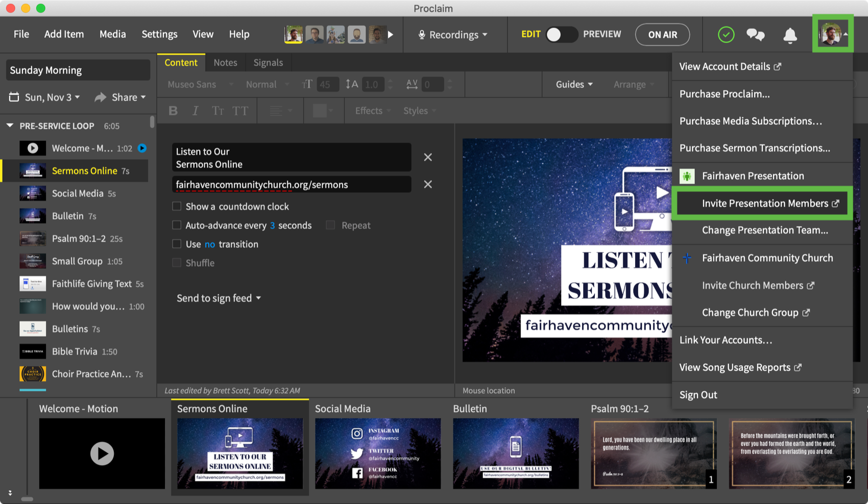Remove the 'Listen to Our Sermons Online' text field
Viewport: 868px width, 504px height.
pos(428,157)
